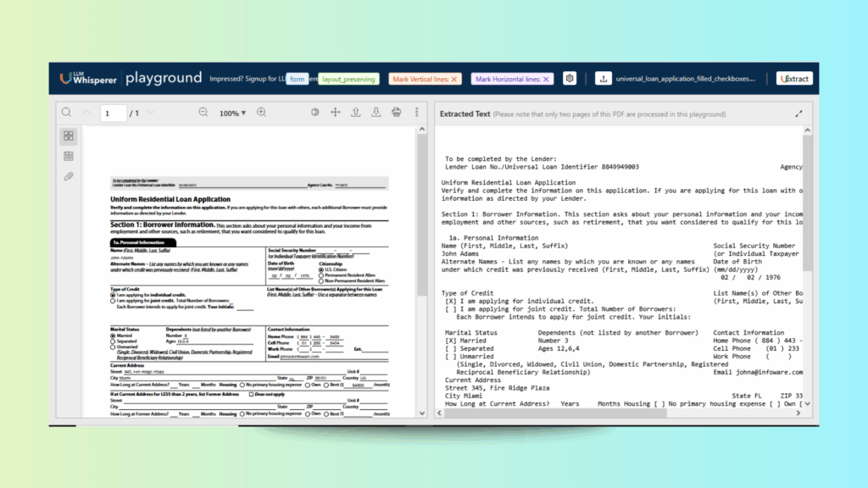The image size is (868, 488).
Task: Print the loan application document
Action: point(396,113)
